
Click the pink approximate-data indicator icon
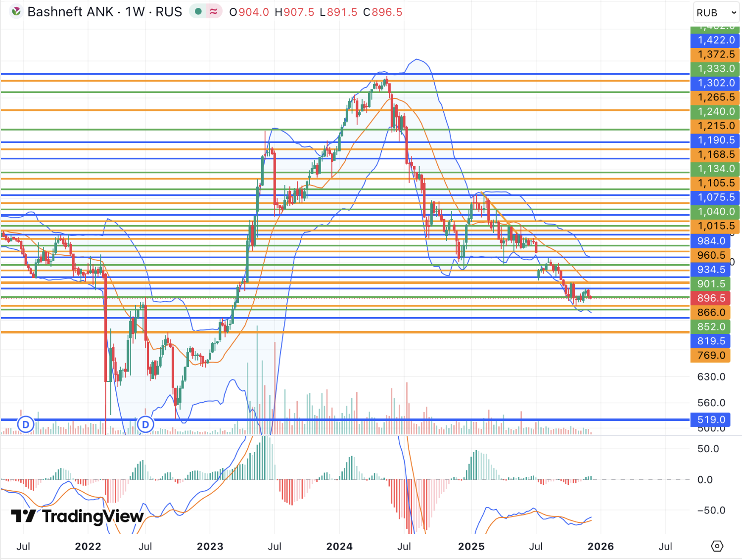214,11
